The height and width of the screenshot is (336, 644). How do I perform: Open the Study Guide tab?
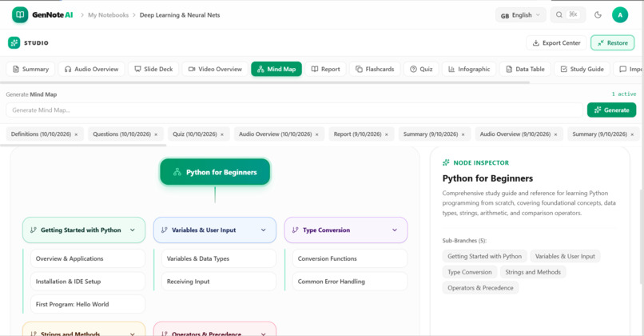582,69
